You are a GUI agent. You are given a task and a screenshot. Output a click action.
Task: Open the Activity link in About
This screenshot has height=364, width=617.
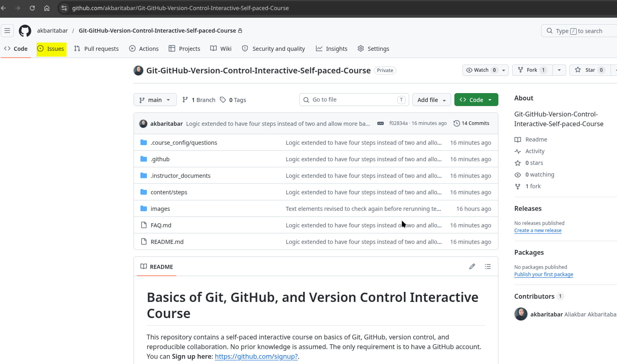[x=529, y=151]
